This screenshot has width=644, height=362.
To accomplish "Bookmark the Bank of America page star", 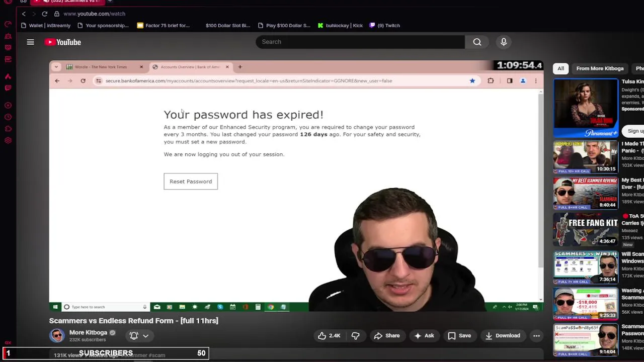I will [x=472, y=80].
